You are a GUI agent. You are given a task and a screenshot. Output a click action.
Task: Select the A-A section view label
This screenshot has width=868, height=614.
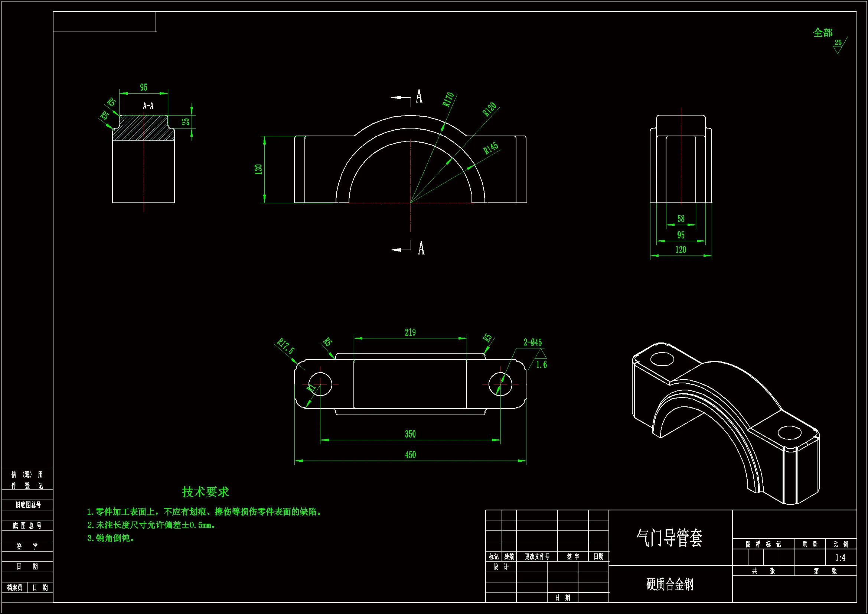[x=148, y=106]
